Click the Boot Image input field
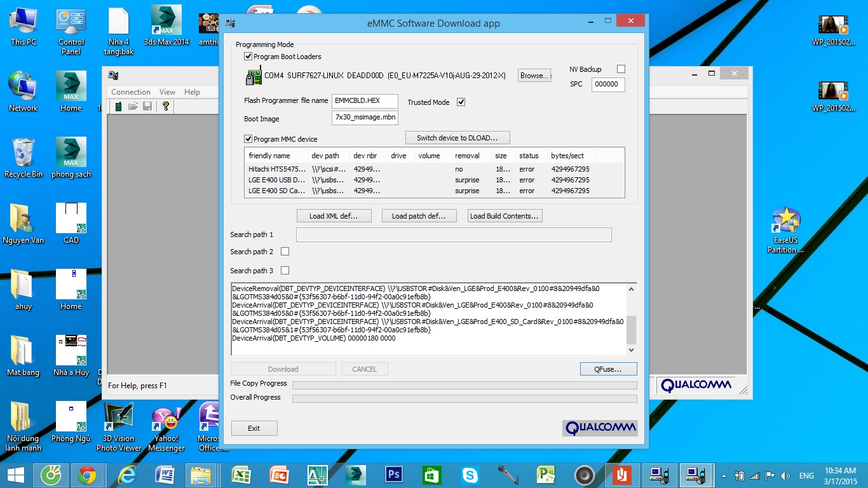The width and height of the screenshot is (868, 488). tap(365, 118)
